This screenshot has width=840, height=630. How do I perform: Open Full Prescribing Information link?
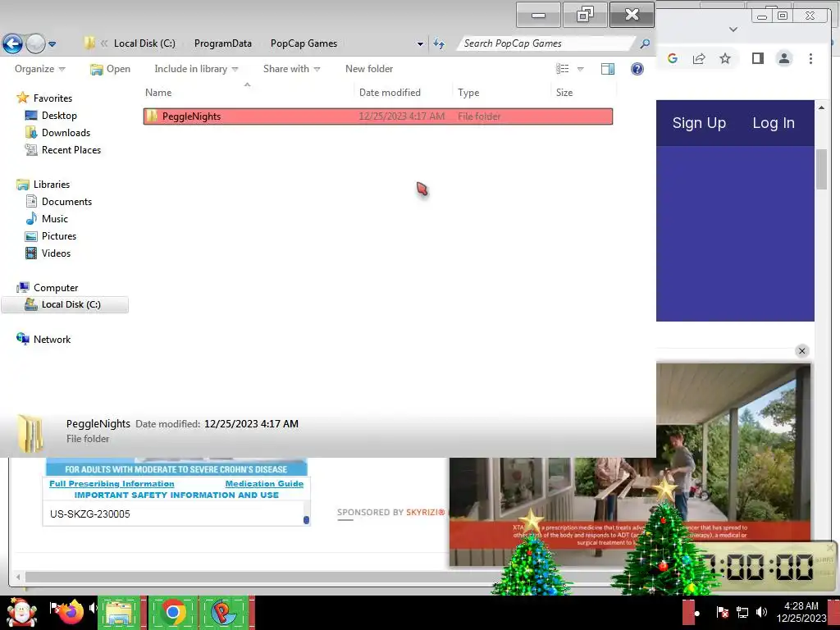[x=112, y=483]
